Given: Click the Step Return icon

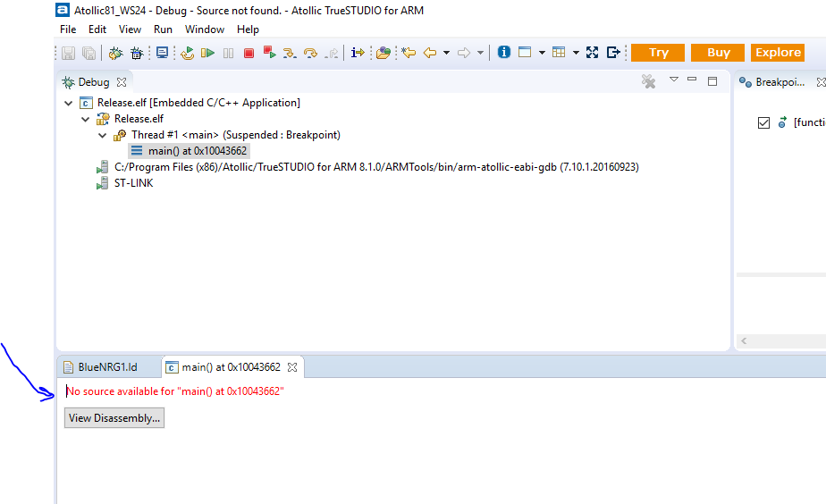Looking at the screenshot, I should pyautogui.click(x=332, y=53).
